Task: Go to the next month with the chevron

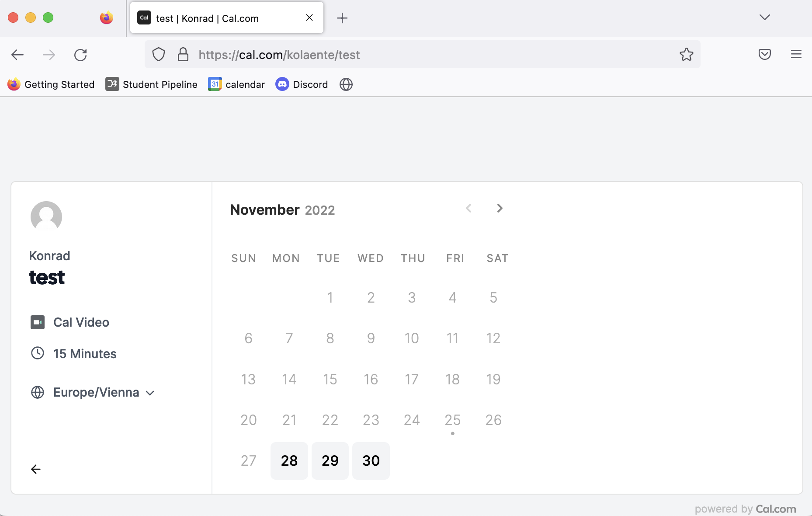Action: [x=500, y=209]
